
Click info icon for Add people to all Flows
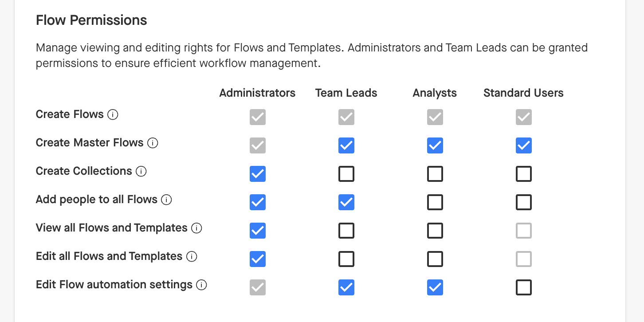click(166, 200)
